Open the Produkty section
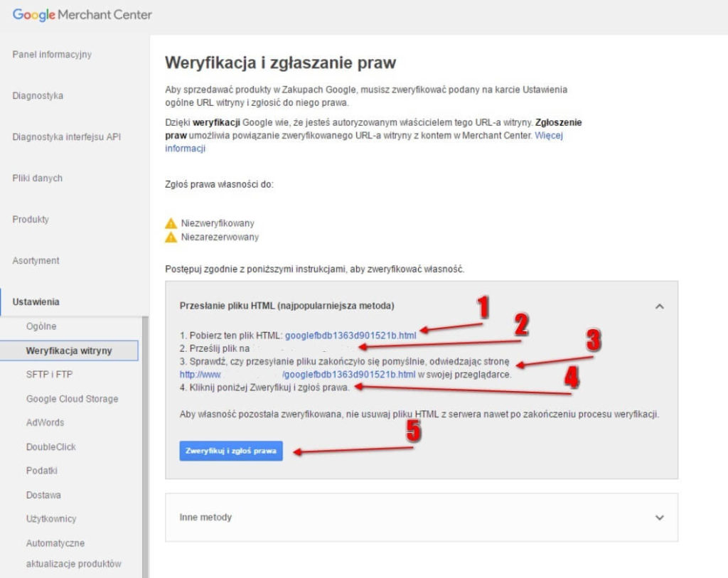The image size is (728, 578). [x=30, y=219]
